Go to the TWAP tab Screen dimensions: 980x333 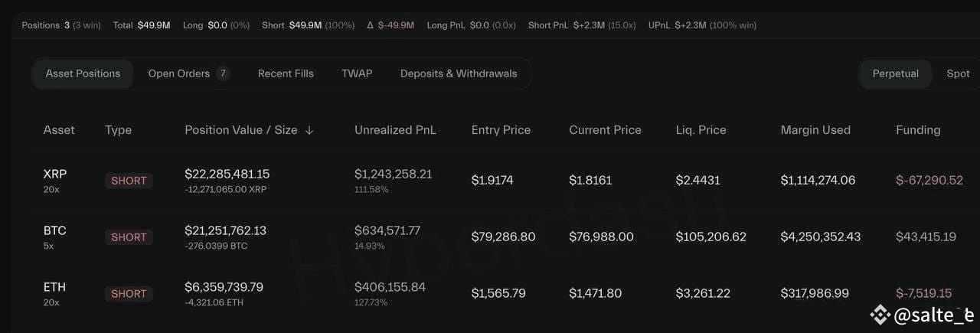coord(357,73)
